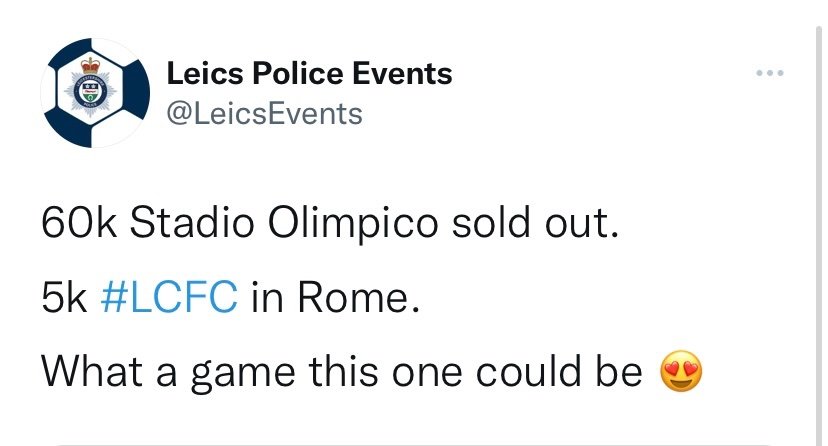Click the word "game" in the last line

[243, 374]
